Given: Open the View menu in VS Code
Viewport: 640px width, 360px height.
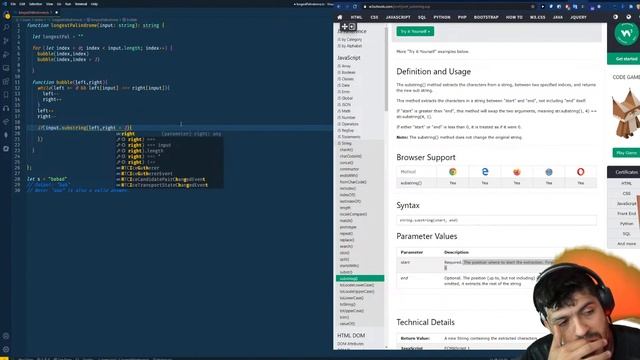Looking at the screenshot, I should click(x=49, y=4).
